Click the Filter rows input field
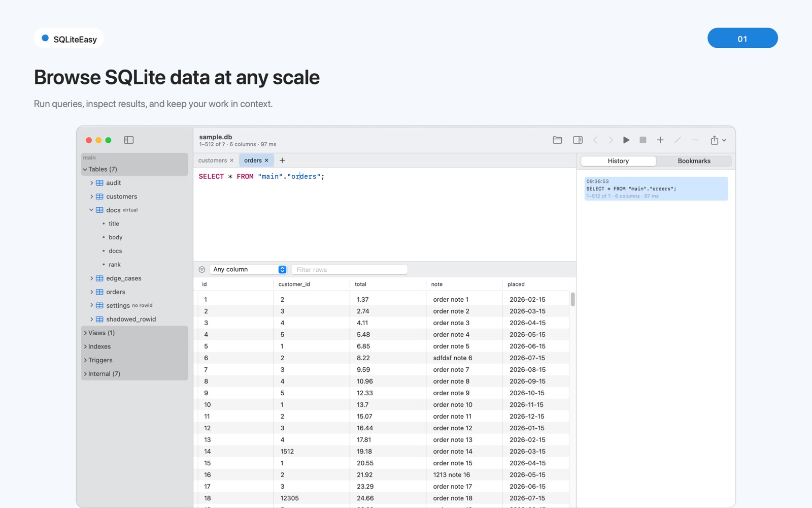Screen dimensions: 812x508 click(x=349, y=270)
